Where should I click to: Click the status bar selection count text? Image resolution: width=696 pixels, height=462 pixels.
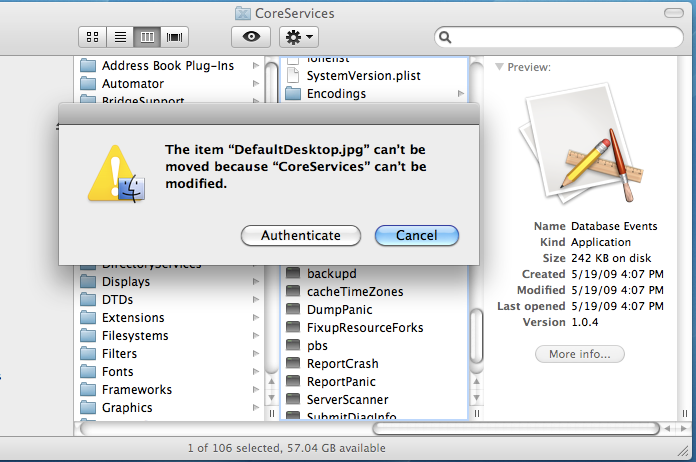286,448
